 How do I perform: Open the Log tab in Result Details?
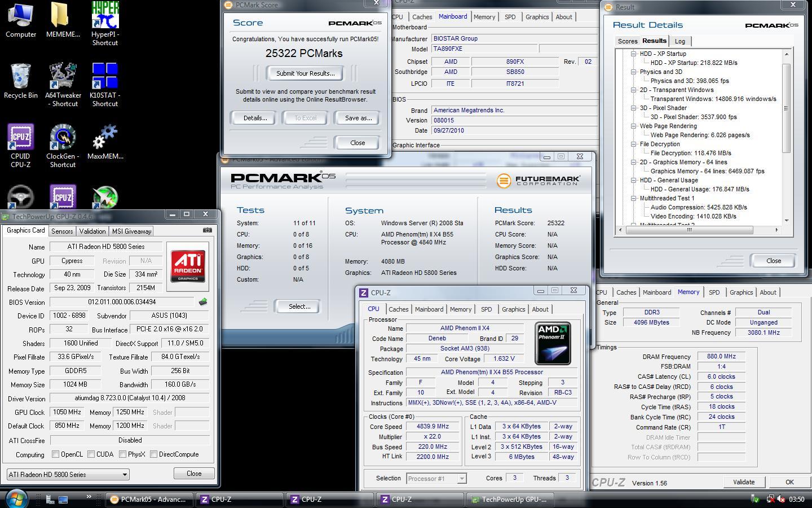[x=680, y=41]
